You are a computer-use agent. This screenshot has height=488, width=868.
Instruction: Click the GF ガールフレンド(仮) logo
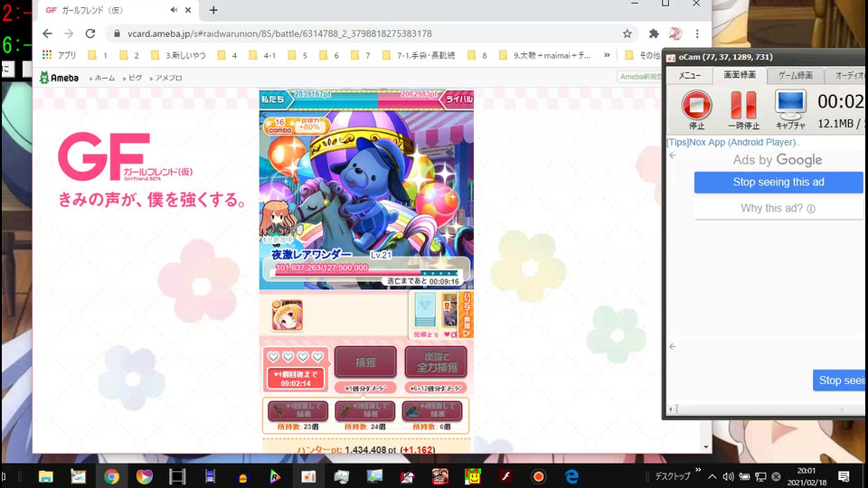coord(125,156)
